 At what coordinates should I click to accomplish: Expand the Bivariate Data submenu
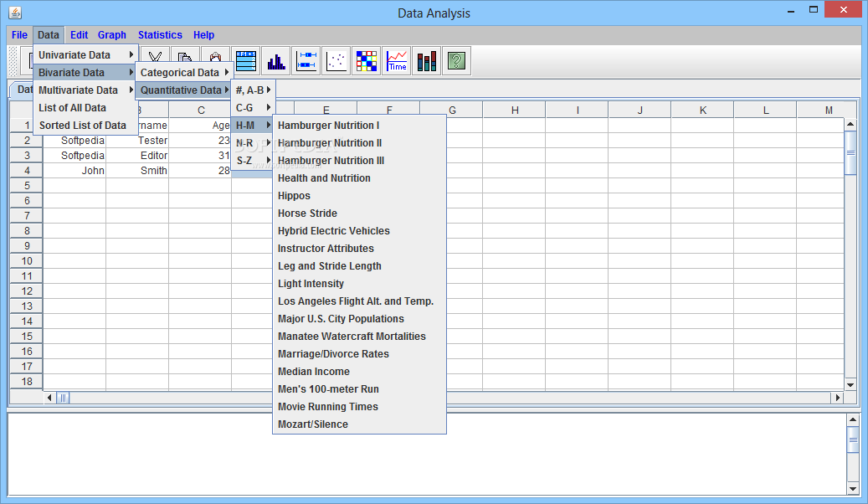point(86,73)
